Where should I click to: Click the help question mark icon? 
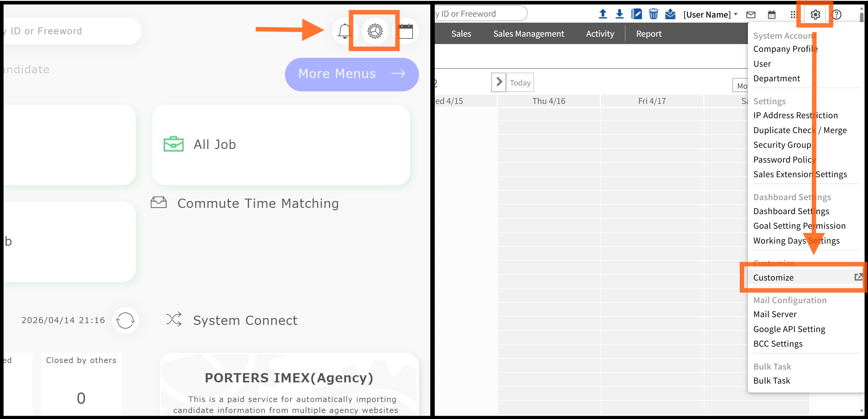tap(836, 15)
